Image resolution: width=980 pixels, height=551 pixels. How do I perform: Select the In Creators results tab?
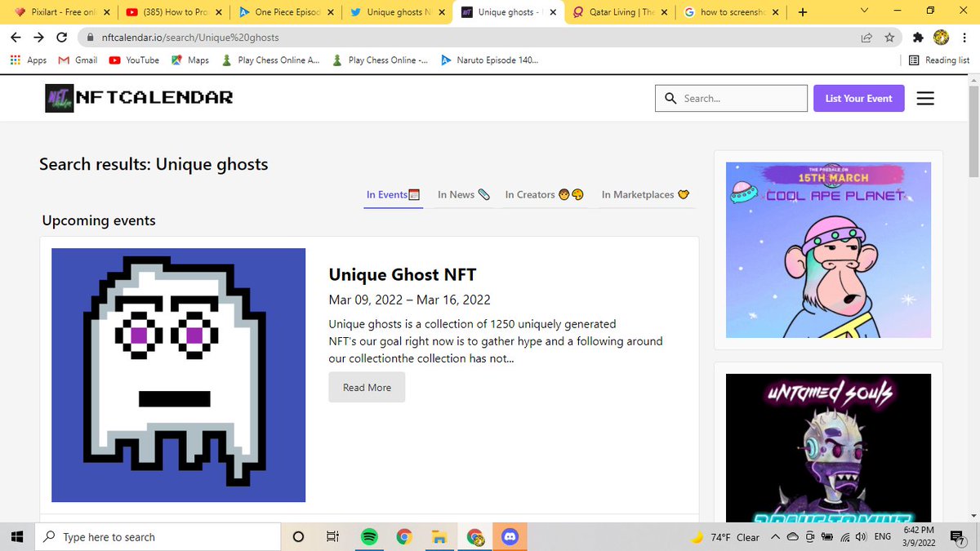tap(544, 194)
